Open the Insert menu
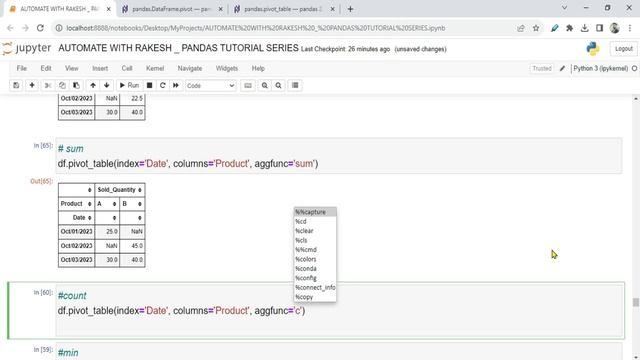 100,68
